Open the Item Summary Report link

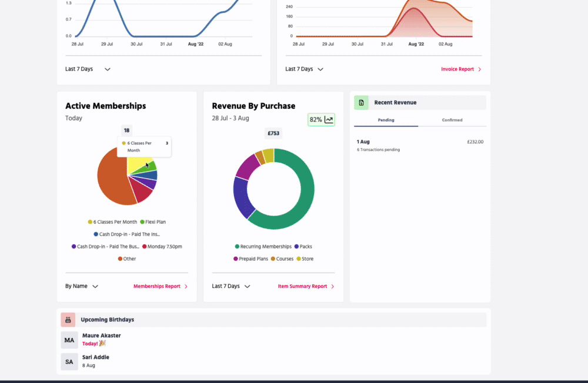click(302, 287)
